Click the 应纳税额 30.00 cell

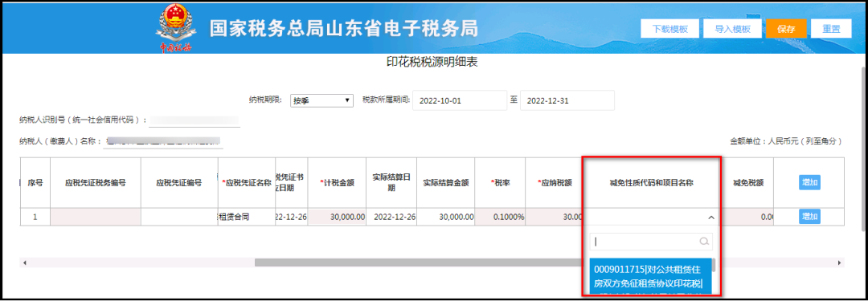(553, 217)
